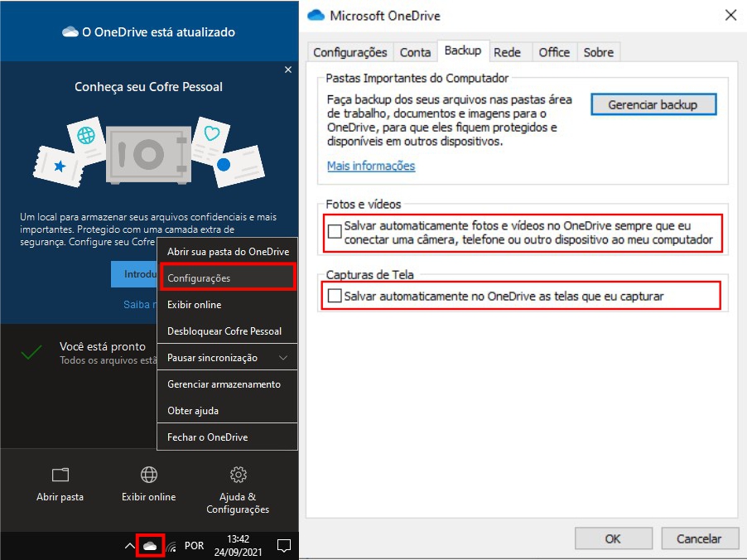This screenshot has height=560, width=747.
Task: Confirm the dialog with OK
Action: click(x=613, y=538)
